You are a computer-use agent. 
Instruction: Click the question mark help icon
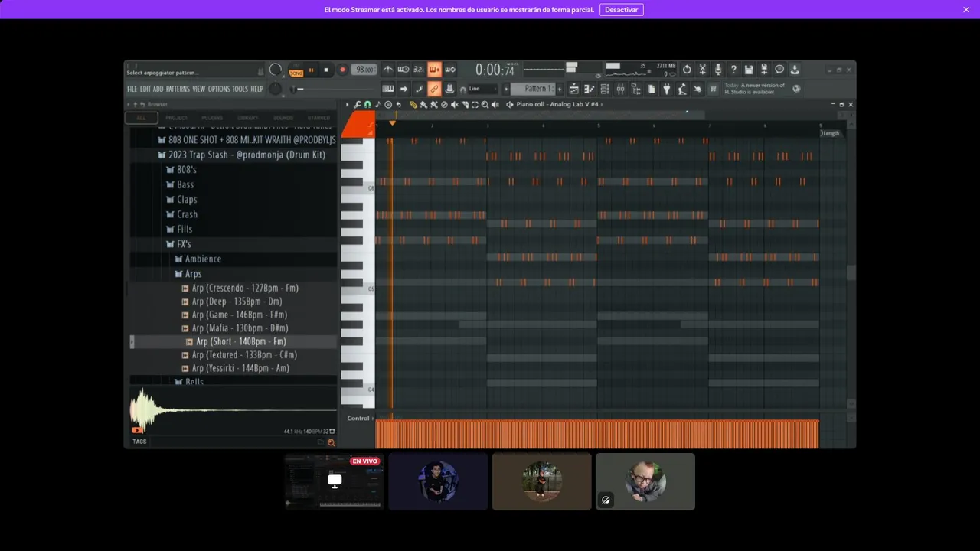point(733,70)
